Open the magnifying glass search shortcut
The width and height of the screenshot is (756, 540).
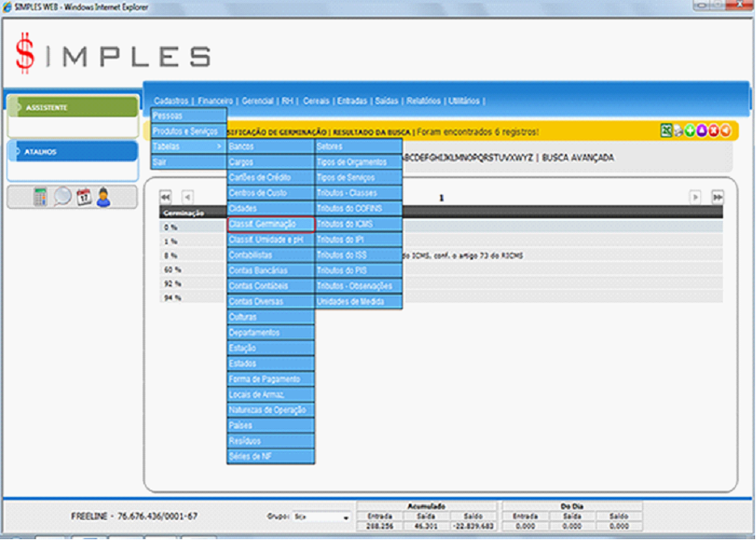pyautogui.click(x=62, y=197)
